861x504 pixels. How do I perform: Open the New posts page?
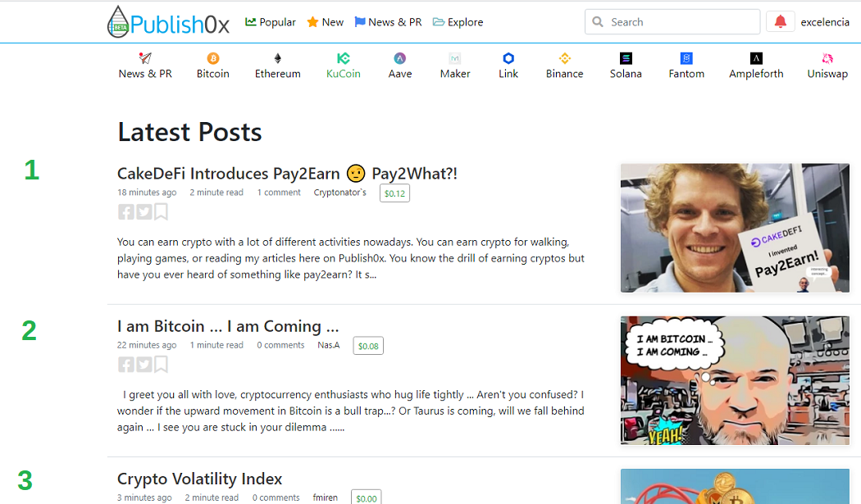pyautogui.click(x=325, y=22)
